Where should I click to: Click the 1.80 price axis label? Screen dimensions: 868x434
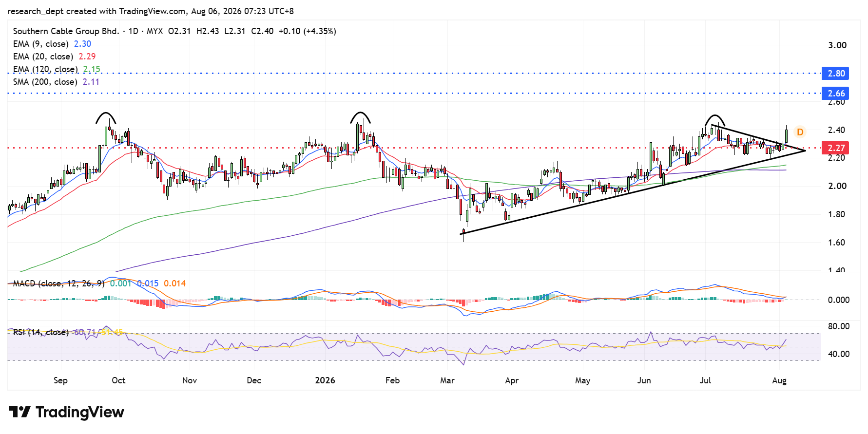[x=836, y=214]
